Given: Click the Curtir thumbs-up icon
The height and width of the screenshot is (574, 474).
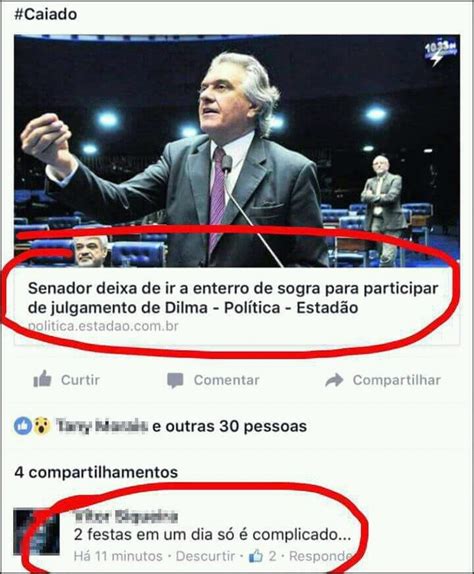Looking at the screenshot, I should [42, 379].
